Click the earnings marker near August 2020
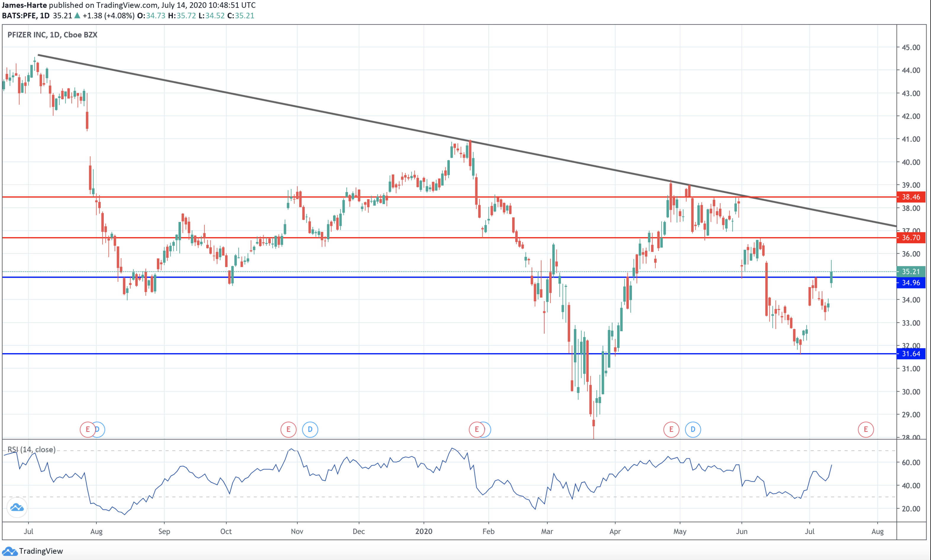 866,429
